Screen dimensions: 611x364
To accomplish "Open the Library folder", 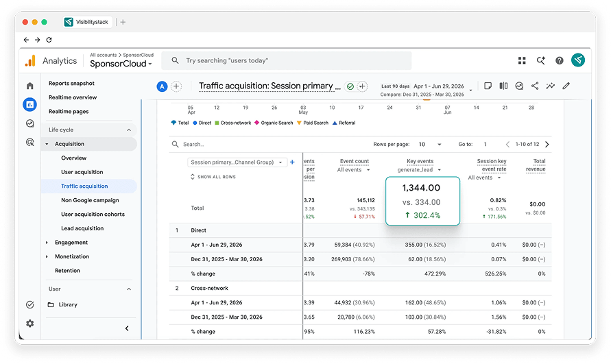I will coord(62,305).
